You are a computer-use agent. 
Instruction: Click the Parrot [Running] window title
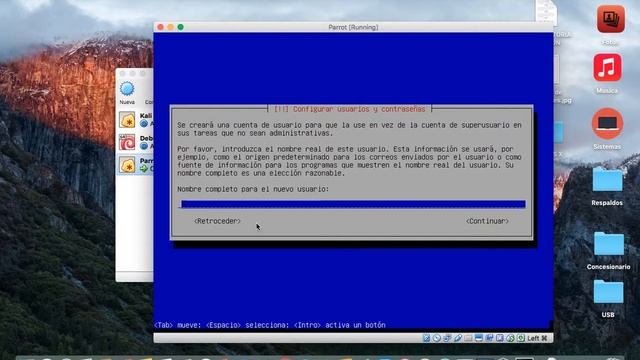[x=353, y=27]
